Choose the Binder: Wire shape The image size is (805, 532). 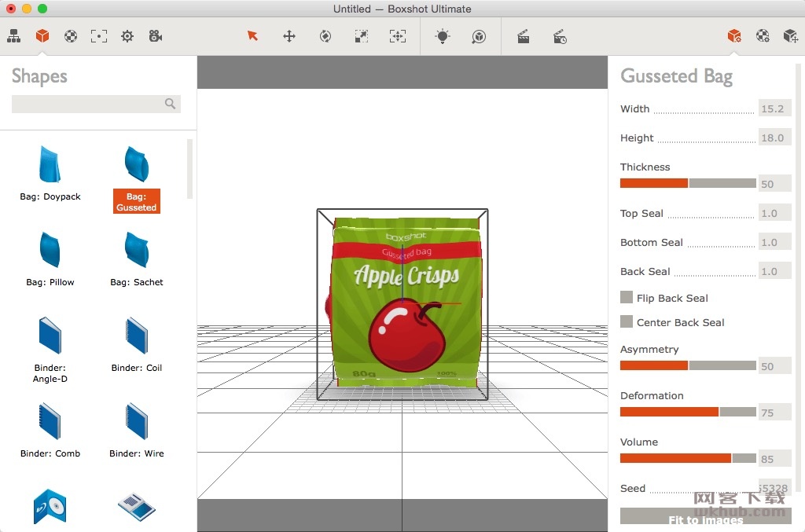137,431
